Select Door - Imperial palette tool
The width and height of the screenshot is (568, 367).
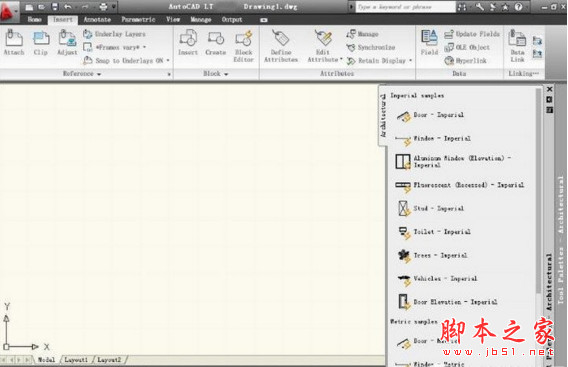pyautogui.click(x=429, y=116)
